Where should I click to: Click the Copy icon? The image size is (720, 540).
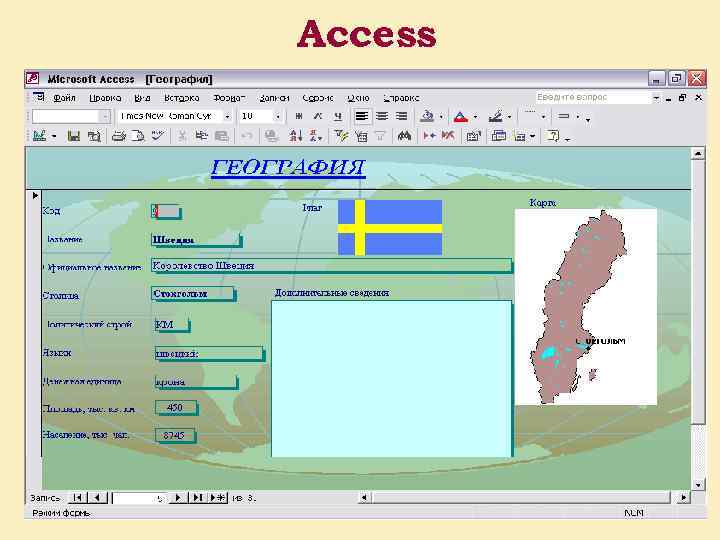[201, 136]
